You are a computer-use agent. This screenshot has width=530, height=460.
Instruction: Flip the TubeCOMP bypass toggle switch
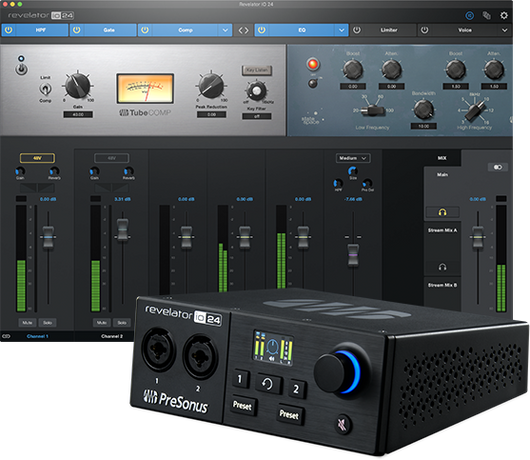pos(21,69)
